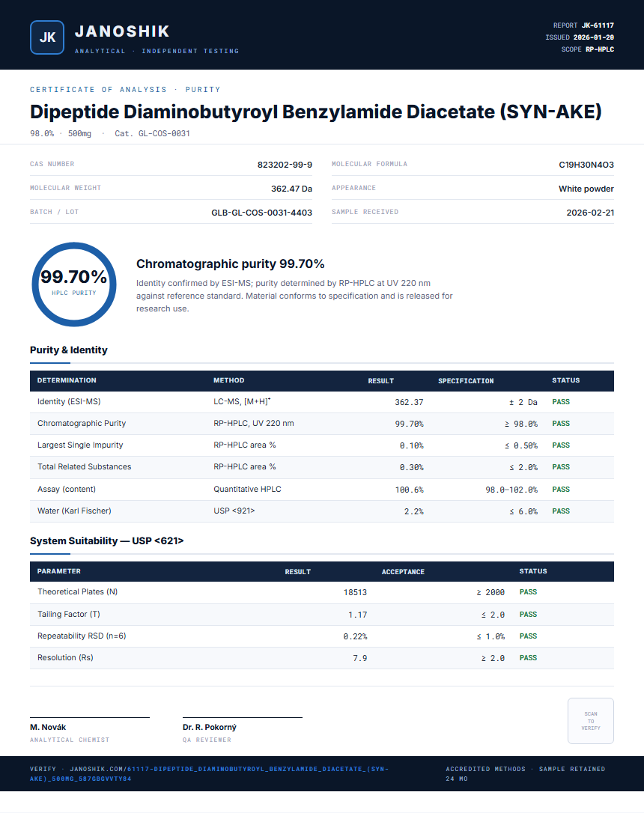Click Largest Single Impurity row label

pyautogui.click(x=80, y=445)
